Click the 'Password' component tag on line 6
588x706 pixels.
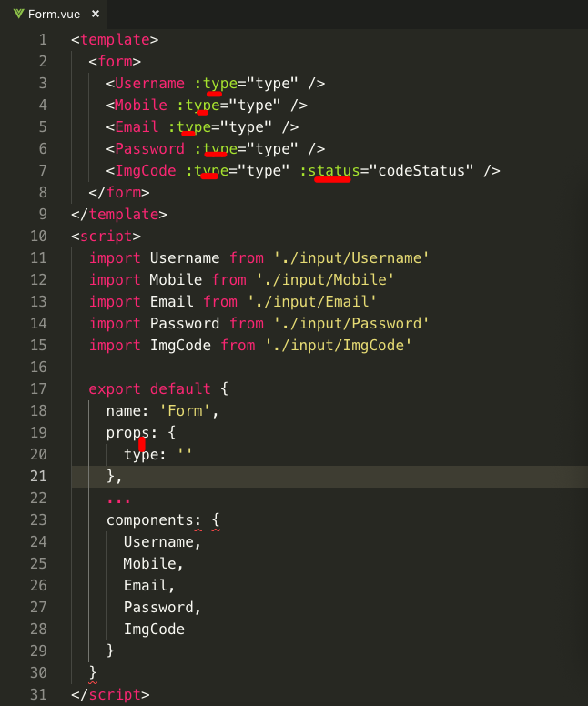149,148
